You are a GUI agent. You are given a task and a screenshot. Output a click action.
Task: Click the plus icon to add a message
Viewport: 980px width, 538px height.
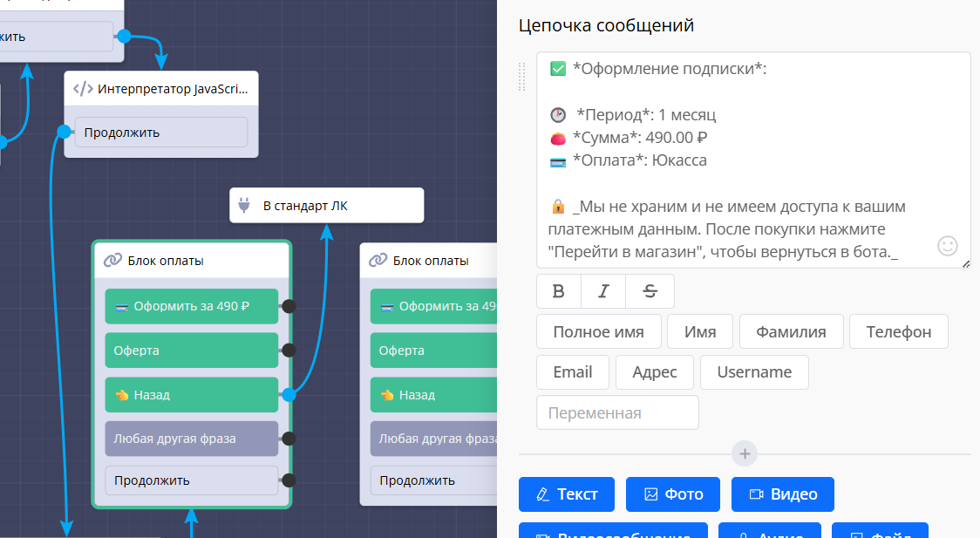pos(745,454)
